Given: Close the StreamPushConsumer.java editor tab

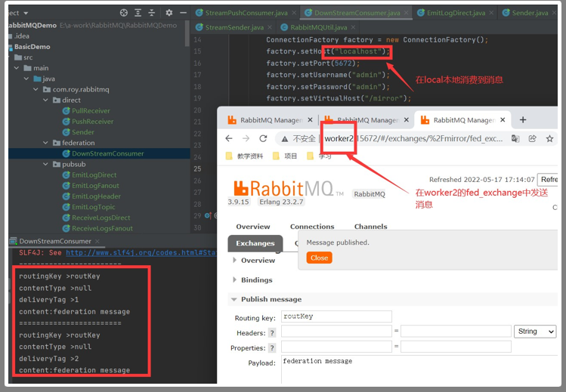Looking at the screenshot, I should [x=294, y=13].
